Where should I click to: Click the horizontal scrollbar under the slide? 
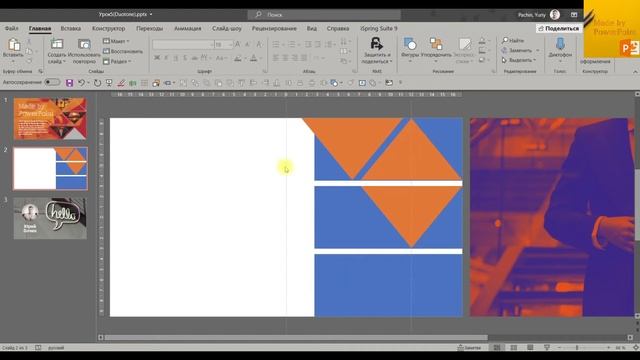point(296,338)
